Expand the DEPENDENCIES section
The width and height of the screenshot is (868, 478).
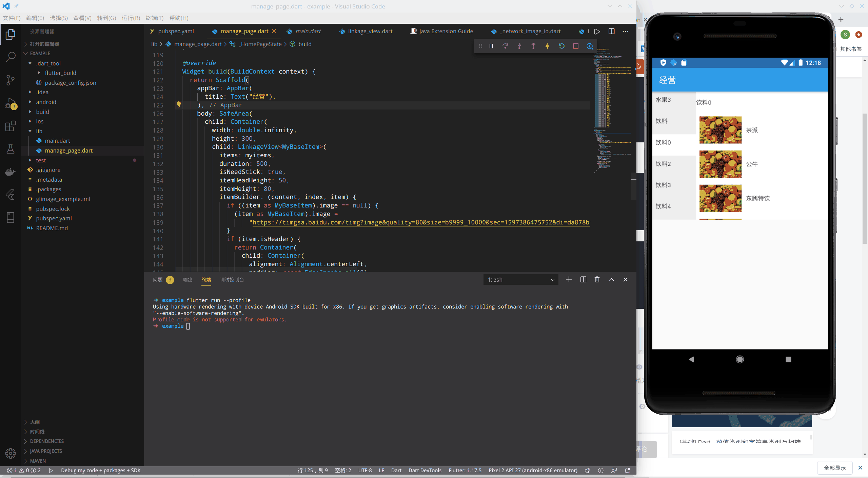[46, 441]
